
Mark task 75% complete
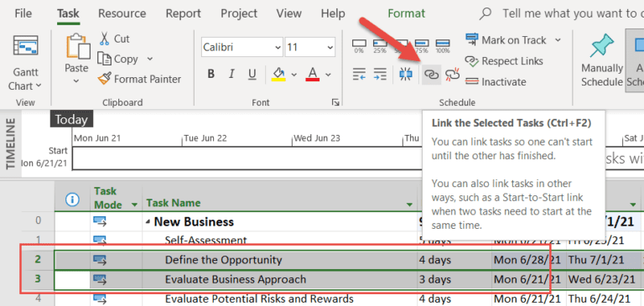pos(422,46)
